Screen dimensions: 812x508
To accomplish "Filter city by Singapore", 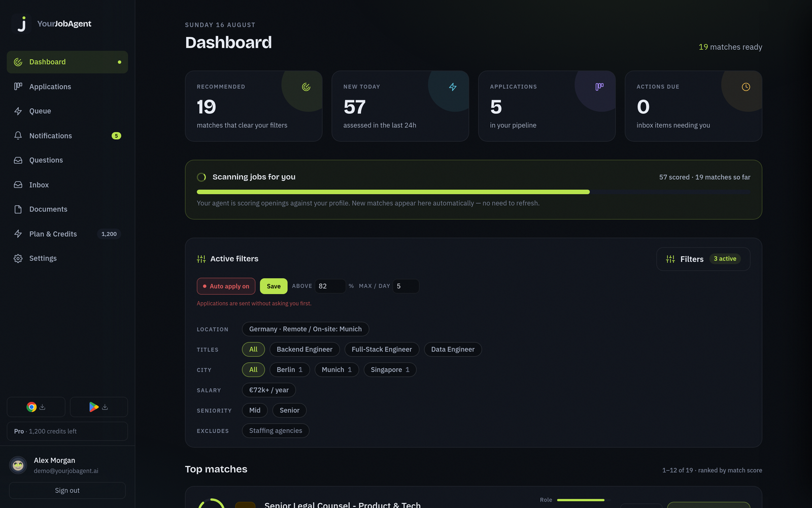I will point(390,370).
